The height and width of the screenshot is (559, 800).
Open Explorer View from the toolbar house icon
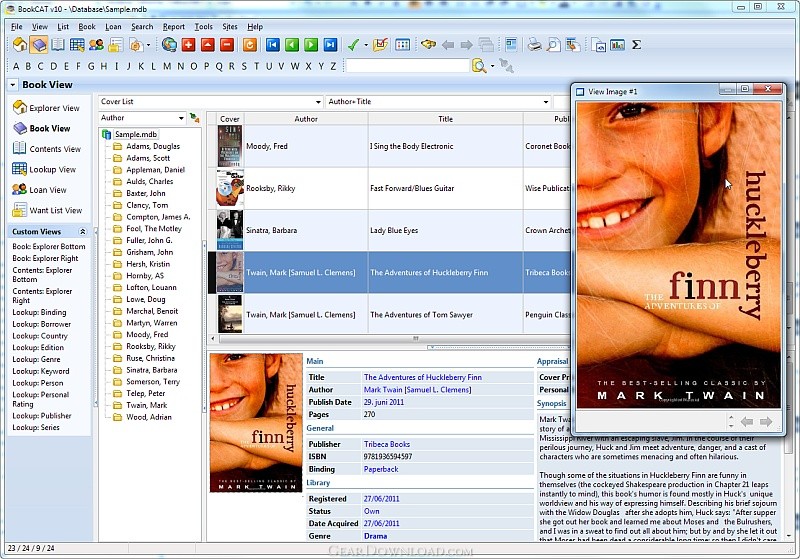[x=20, y=45]
